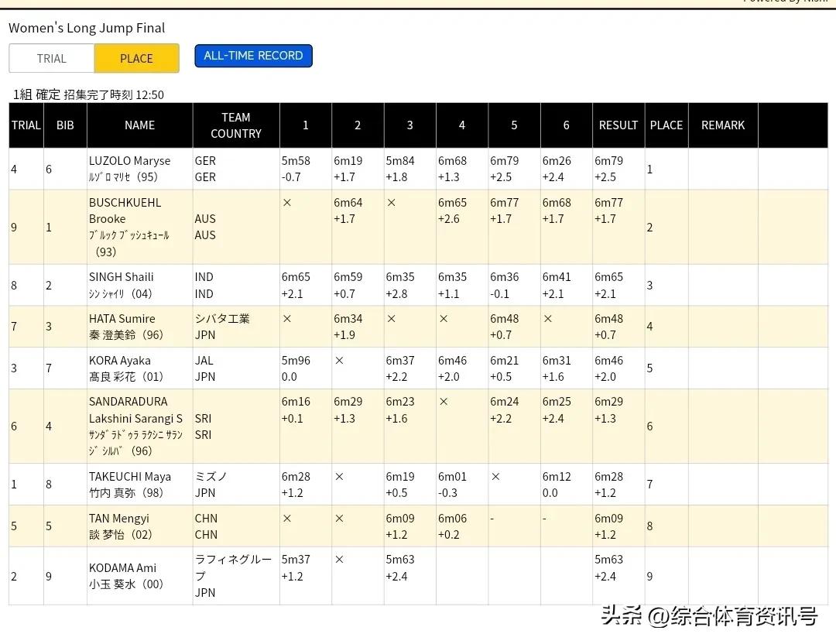Image resolution: width=836 pixels, height=644 pixels.
Task: Click the round 1 column header
Action: 305,125
